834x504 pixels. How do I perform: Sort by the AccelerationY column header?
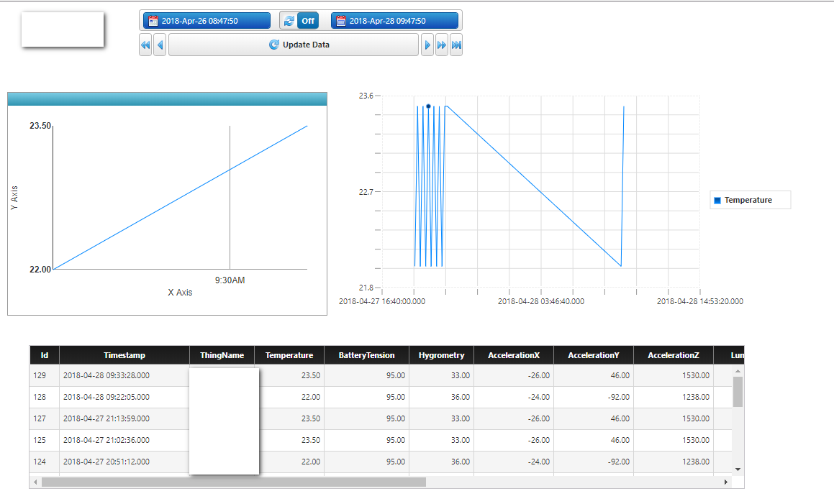point(594,355)
